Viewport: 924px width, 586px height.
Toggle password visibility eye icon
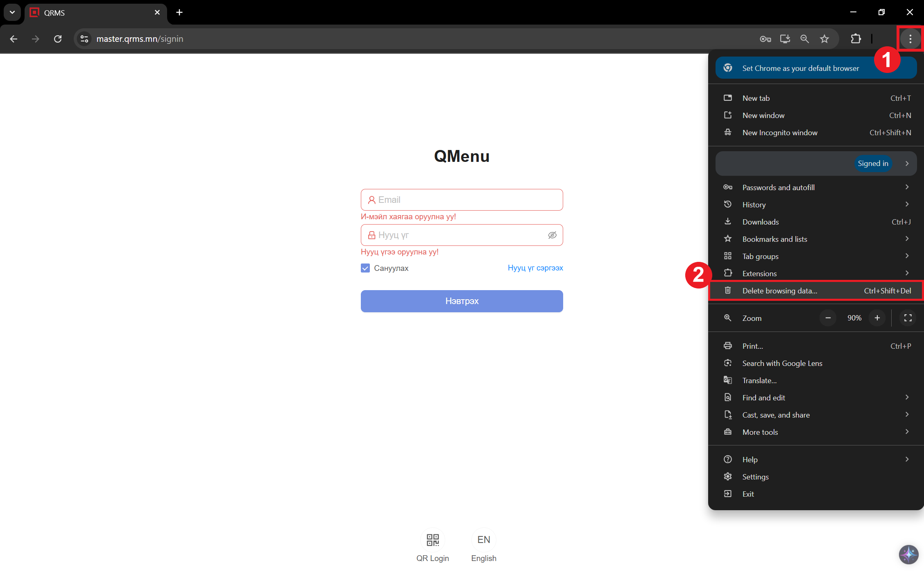click(x=552, y=235)
